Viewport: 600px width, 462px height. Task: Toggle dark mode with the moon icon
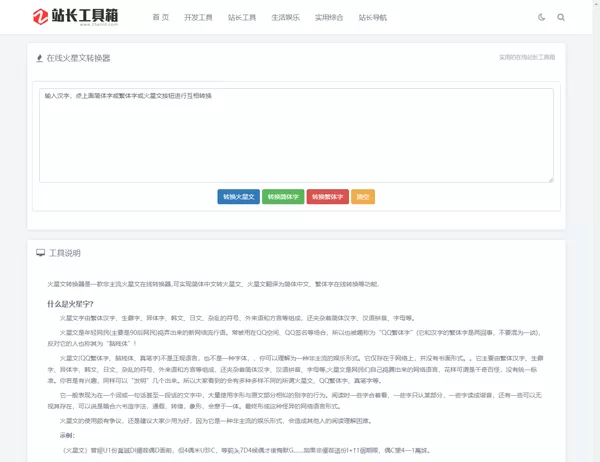tap(541, 17)
